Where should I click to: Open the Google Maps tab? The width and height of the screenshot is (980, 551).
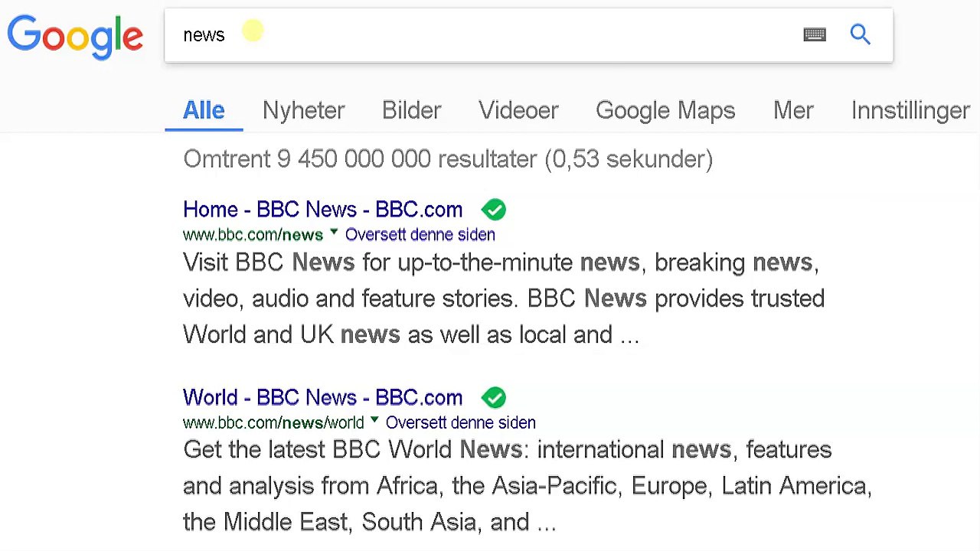tap(665, 110)
